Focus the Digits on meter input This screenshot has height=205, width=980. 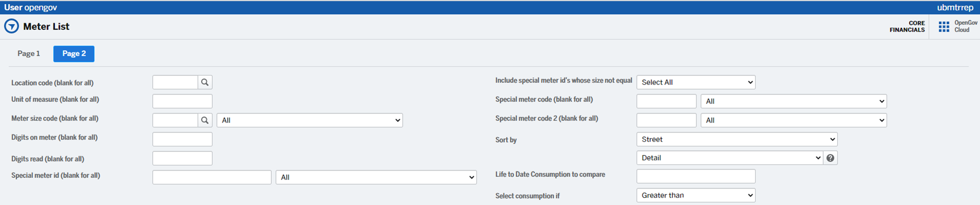pyautogui.click(x=182, y=140)
